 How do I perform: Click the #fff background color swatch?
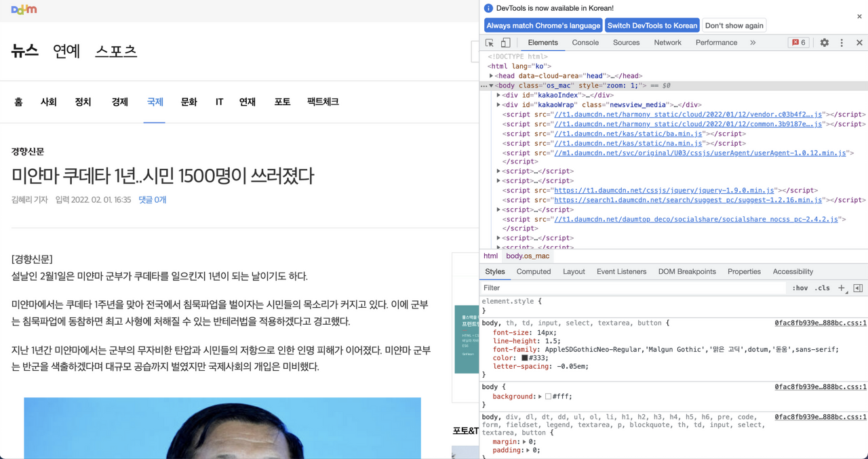click(548, 397)
